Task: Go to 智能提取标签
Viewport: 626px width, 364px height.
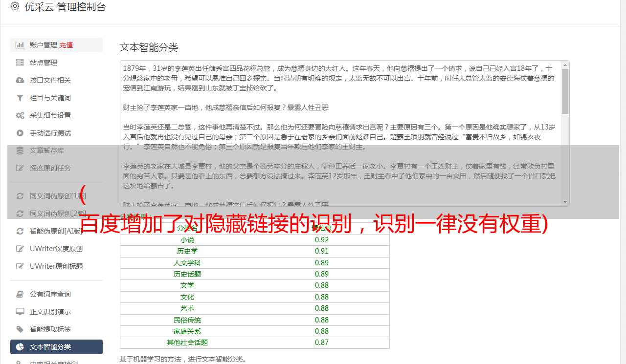Action: (56, 329)
